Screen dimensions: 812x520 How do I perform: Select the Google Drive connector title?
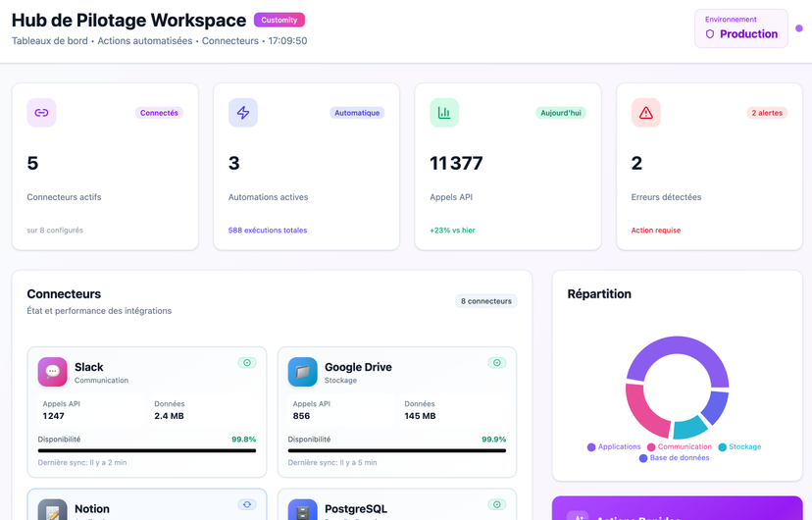(x=358, y=367)
